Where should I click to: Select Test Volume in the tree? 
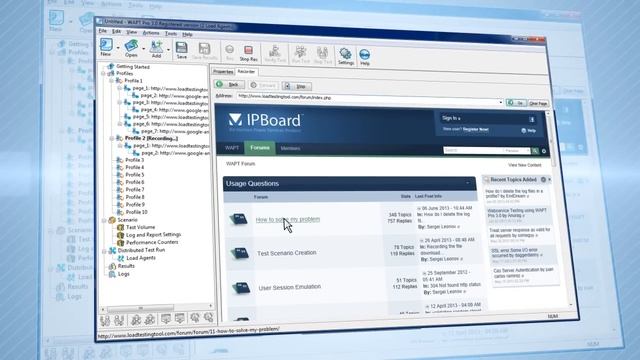pyautogui.click(x=140, y=227)
